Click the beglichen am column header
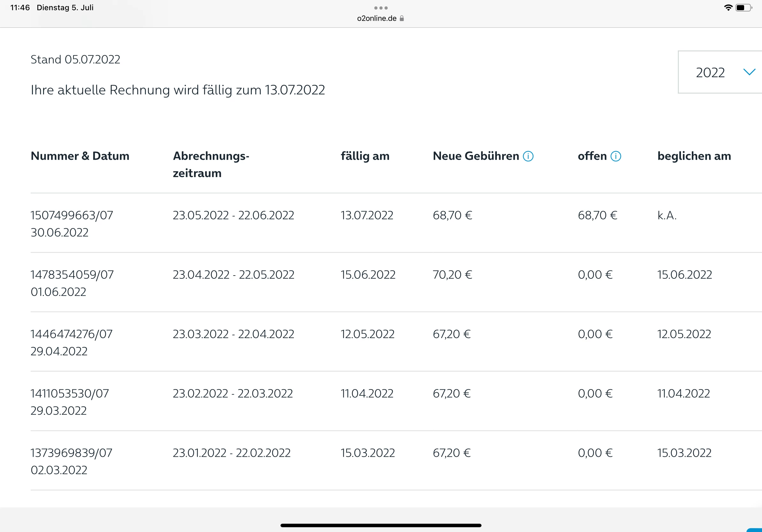 point(694,156)
